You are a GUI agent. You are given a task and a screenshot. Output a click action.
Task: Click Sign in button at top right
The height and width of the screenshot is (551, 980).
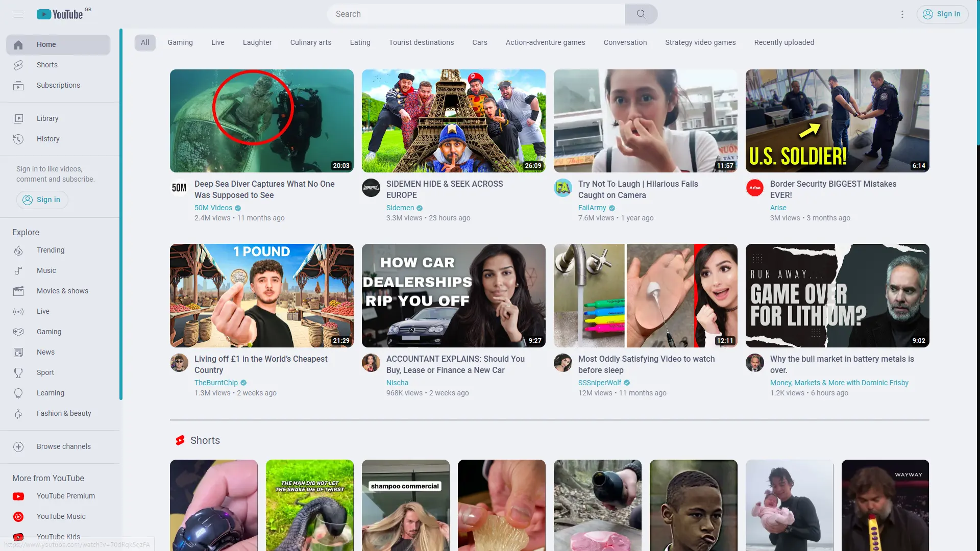tap(942, 14)
